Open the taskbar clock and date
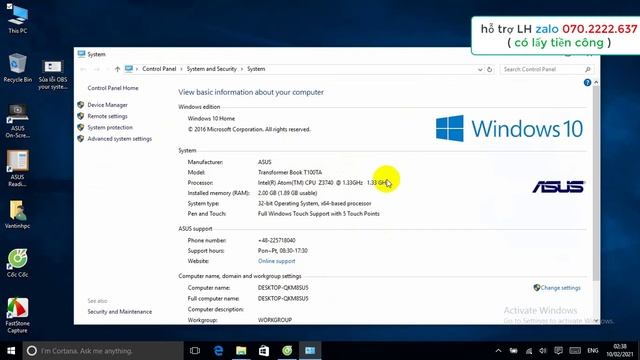The image size is (640, 360). [620, 351]
